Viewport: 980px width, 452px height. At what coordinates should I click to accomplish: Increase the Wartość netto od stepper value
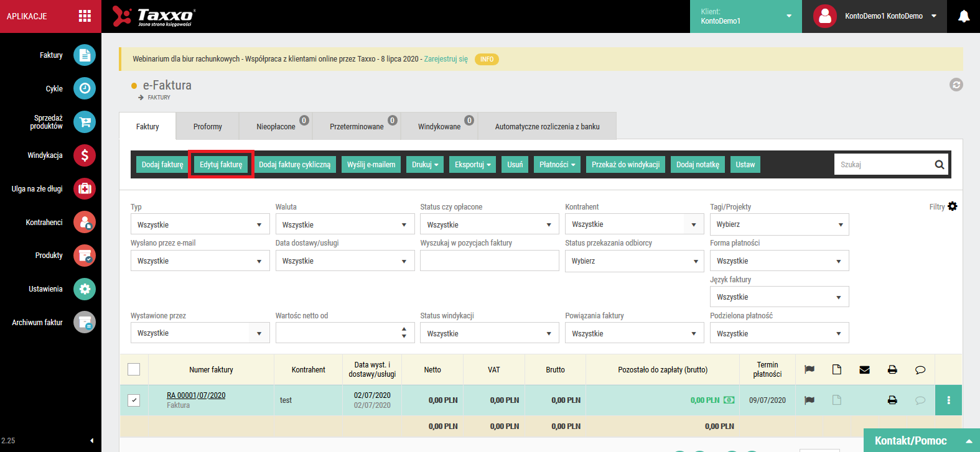click(404, 329)
